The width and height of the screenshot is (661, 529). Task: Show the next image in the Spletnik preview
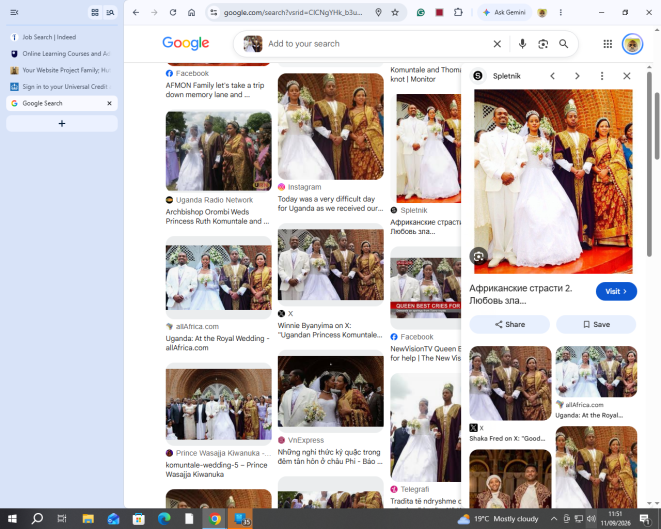coord(577,76)
